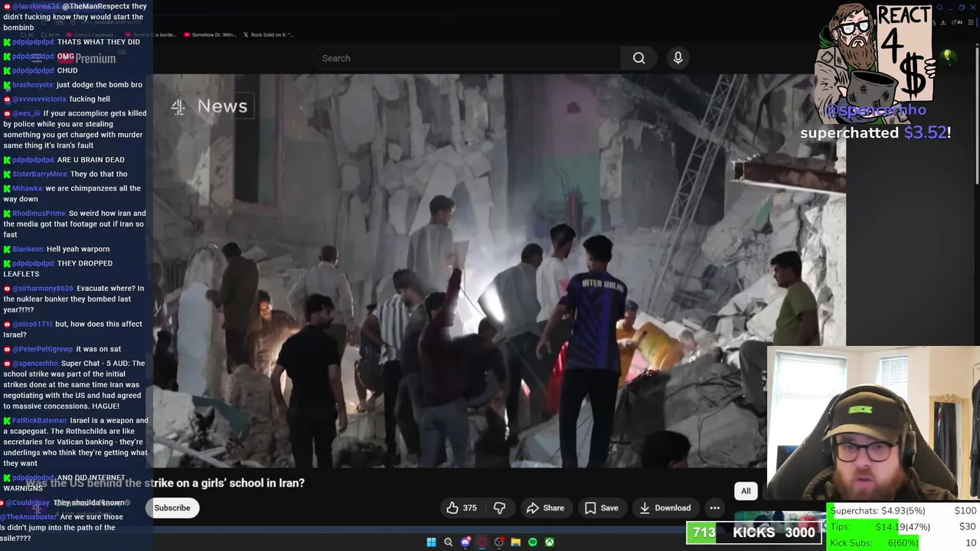Activate voice search microphone icon
Viewport: 980px width, 551px height.
[678, 58]
